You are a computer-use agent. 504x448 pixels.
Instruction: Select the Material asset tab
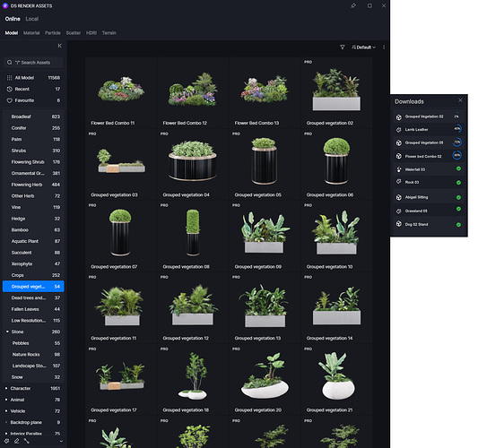(x=31, y=33)
